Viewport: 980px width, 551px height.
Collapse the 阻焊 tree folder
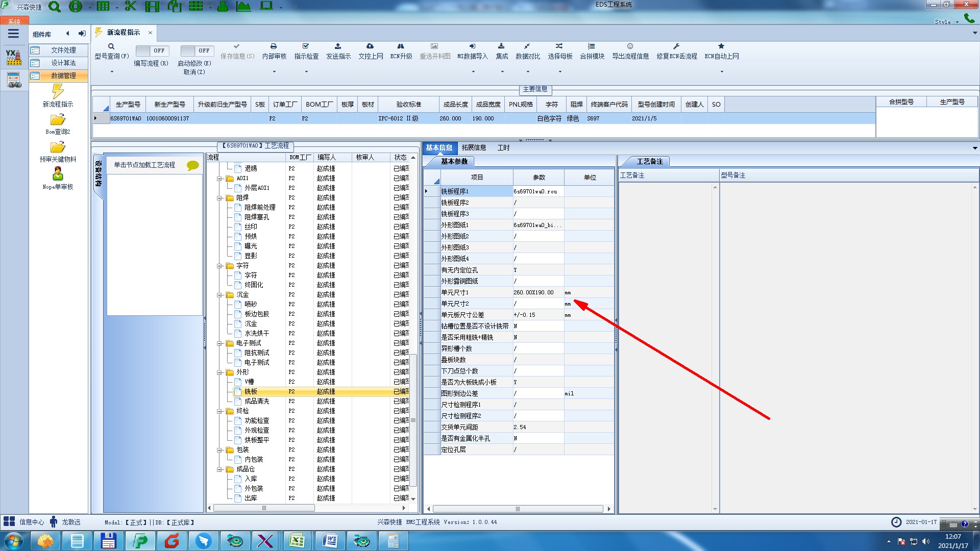219,198
